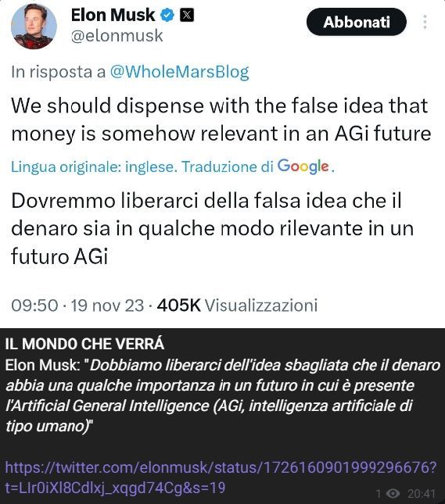Open the three-dot more options menu
The height and width of the screenshot is (504, 445).
[x=425, y=22]
